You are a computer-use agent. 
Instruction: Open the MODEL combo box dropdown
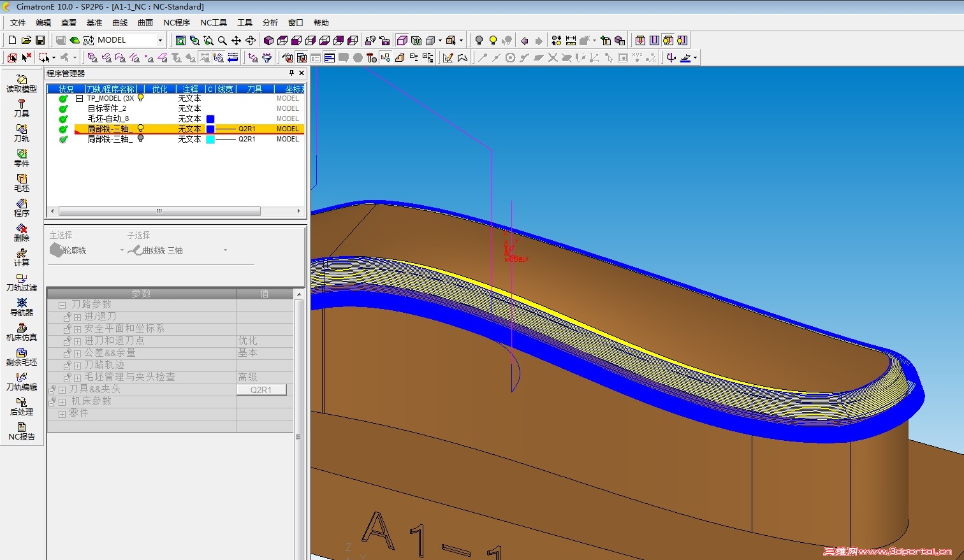click(160, 40)
